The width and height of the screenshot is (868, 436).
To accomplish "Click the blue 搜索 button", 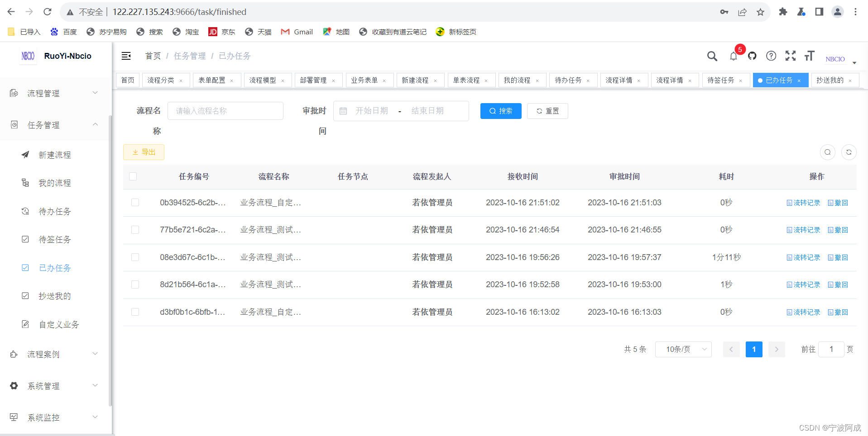I will point(501,111).
